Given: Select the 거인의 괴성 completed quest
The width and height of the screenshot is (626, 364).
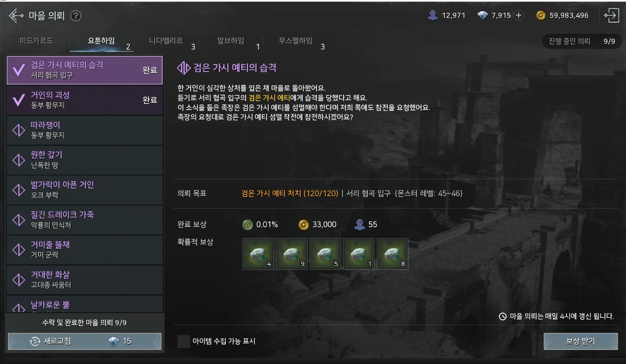Looking at the screenshot, I should click(85, 100).
